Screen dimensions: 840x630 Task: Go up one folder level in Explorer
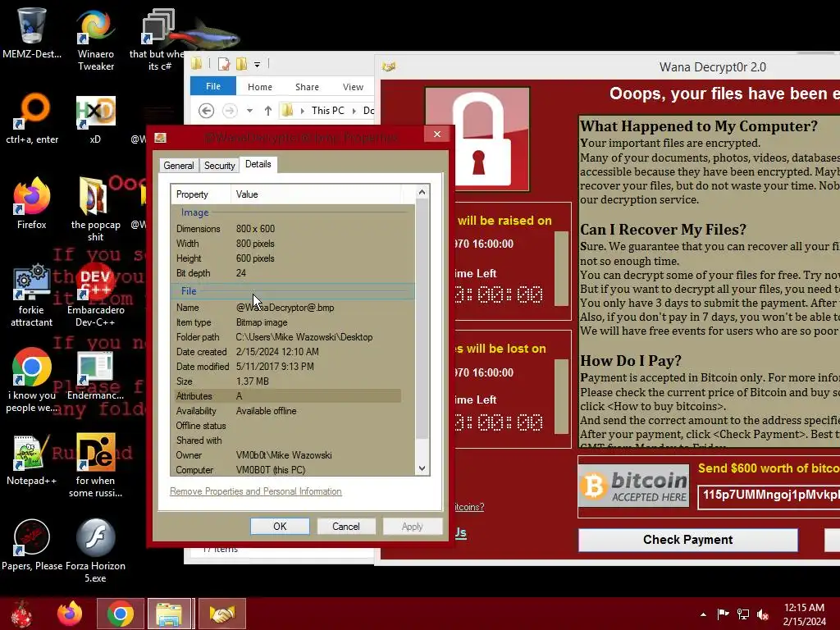268,111
